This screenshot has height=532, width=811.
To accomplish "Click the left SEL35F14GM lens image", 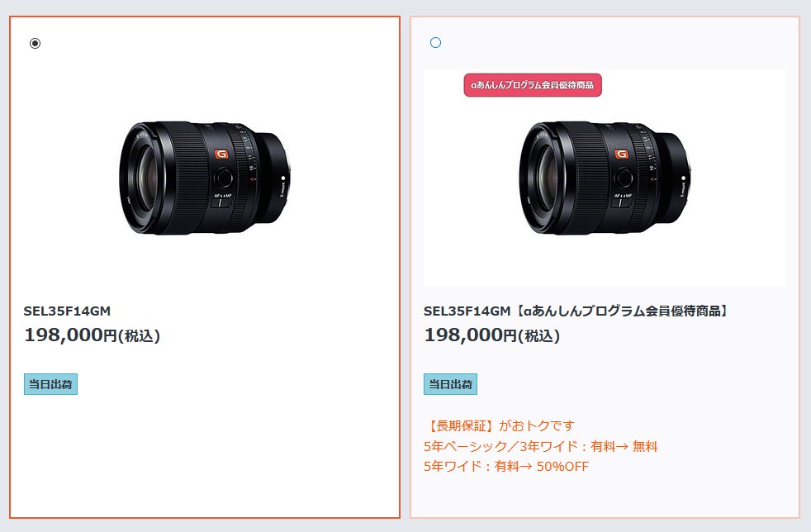I will pos(206,178).
